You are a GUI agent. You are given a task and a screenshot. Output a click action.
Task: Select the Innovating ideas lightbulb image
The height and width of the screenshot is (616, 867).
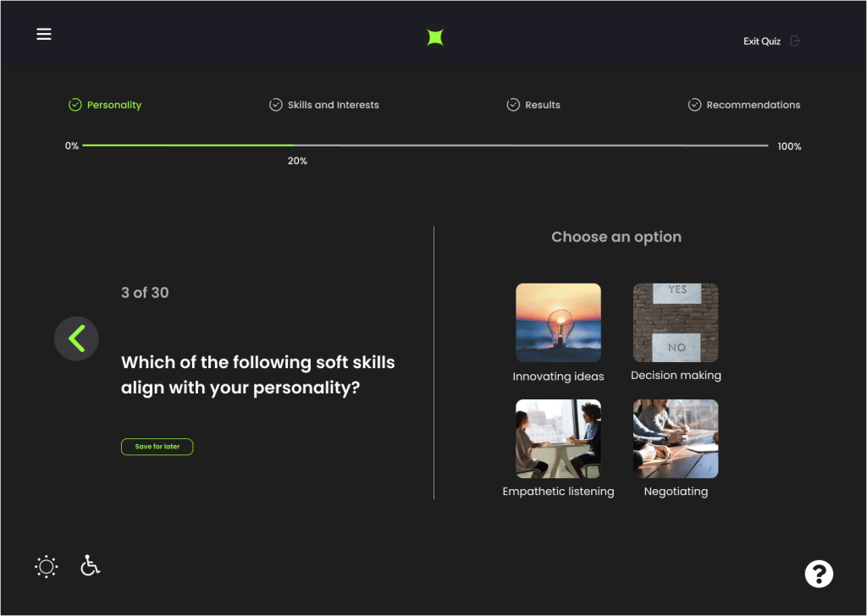[x=558, y=322]
